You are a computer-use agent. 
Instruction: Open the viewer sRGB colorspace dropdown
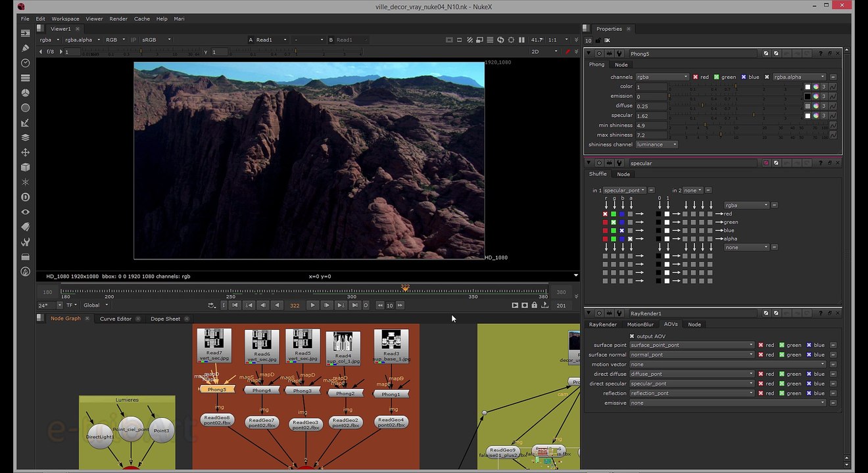[156, 40]
